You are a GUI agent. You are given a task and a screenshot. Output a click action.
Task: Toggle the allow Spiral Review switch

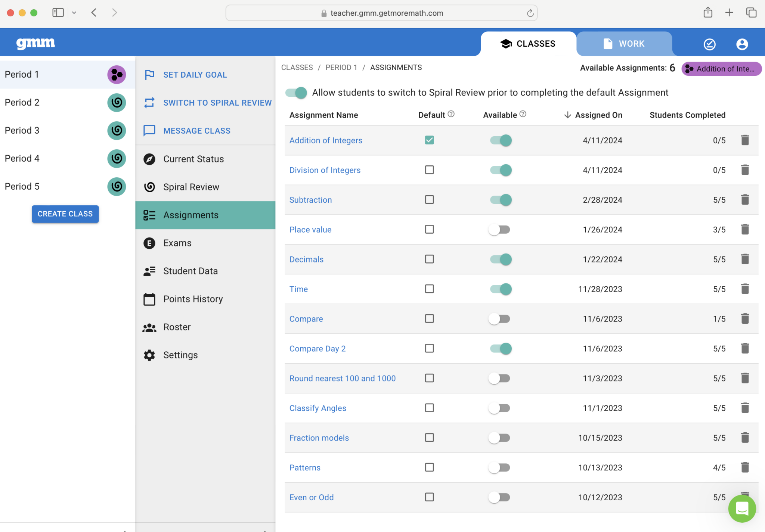[296, 93]
